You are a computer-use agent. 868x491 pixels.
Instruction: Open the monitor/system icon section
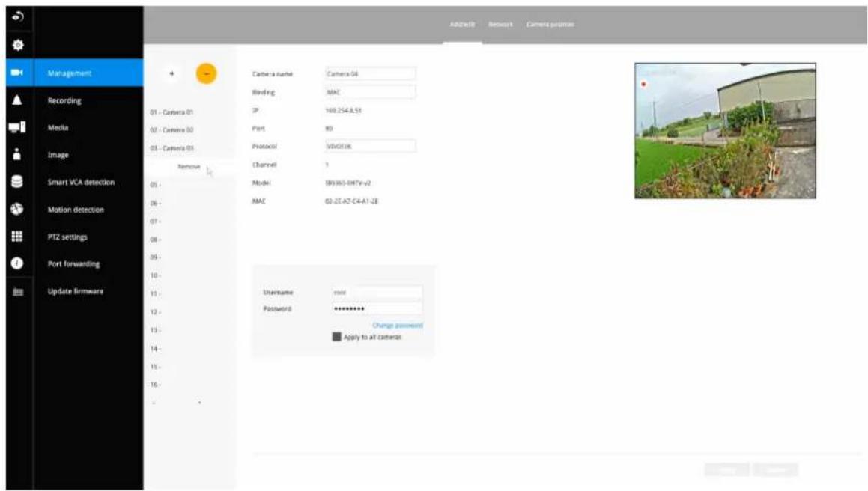coord(17,127)
